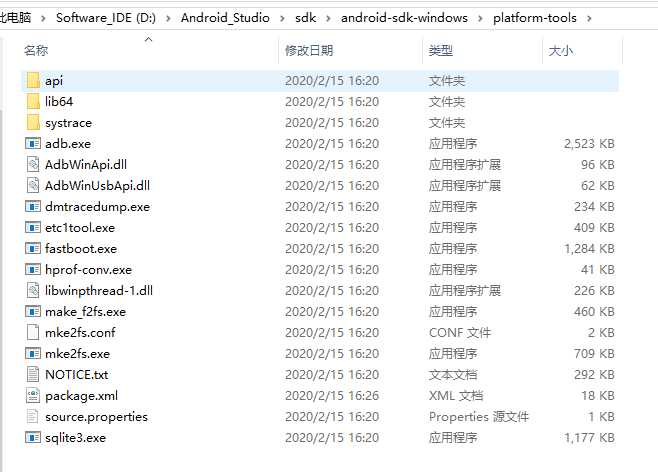Expand breadcrumb arrow after platform-tools
This screenshot has height=472, width=658.
pyautogui.click(x=589, y=18)
